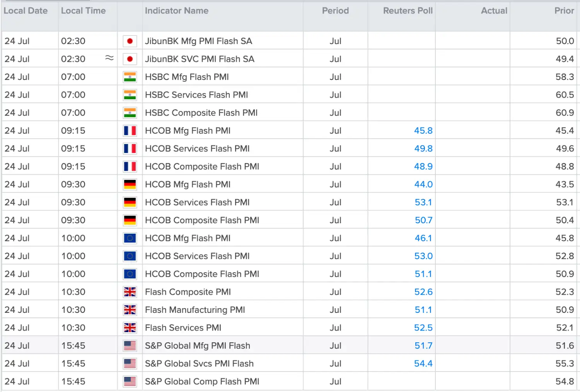Click Germany flag beside 09:30 HCOB Composite Flash PMI
This screenshot has height=392, width=580.
[130, 220]
